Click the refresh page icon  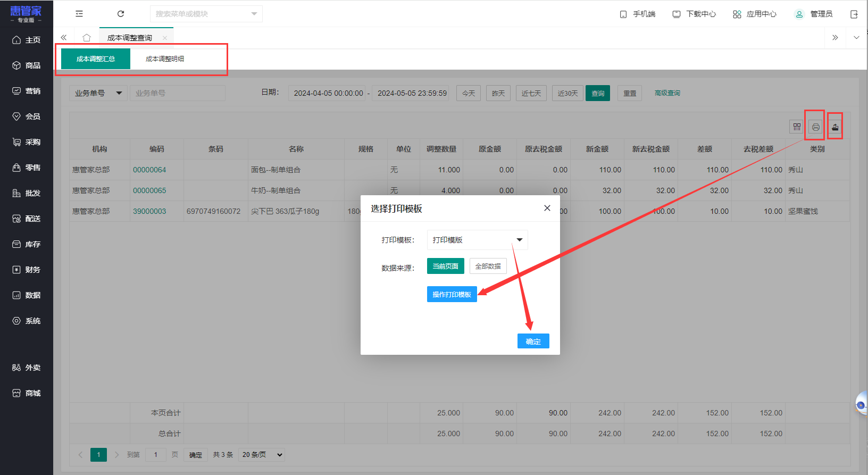121,14
